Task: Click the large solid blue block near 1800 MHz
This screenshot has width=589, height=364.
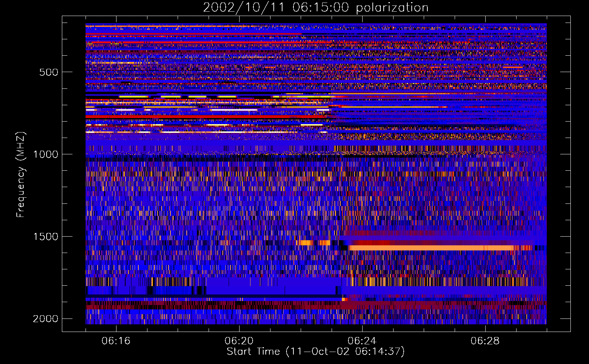Action: [x=273, y=286]
